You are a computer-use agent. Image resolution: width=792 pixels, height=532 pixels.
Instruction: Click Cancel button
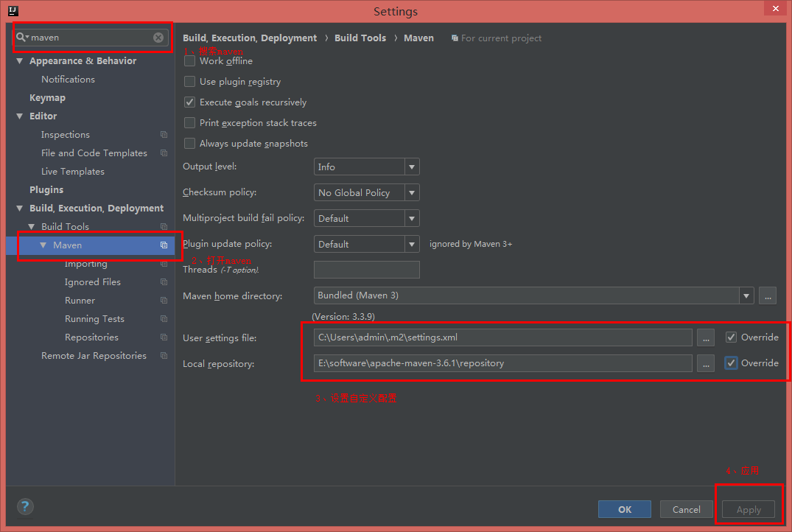click(x=686, y=509)
